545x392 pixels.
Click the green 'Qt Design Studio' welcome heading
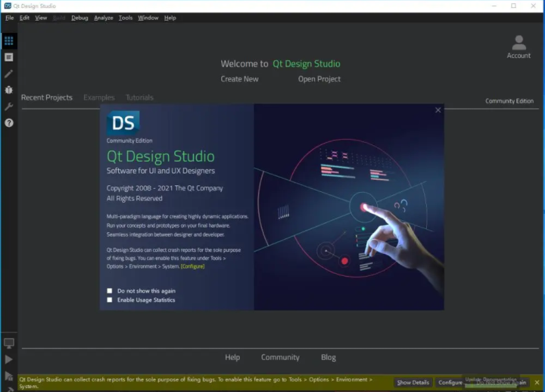[307, 64]
